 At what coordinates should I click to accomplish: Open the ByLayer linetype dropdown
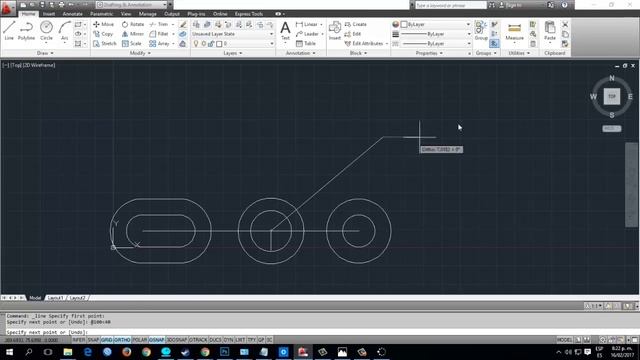[x=435, y=43]
